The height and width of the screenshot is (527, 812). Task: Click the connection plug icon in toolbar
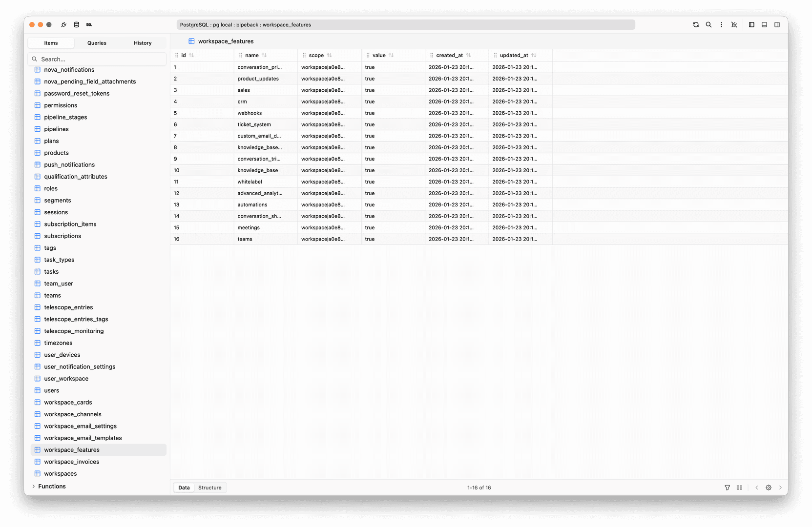tap(63, 25)
